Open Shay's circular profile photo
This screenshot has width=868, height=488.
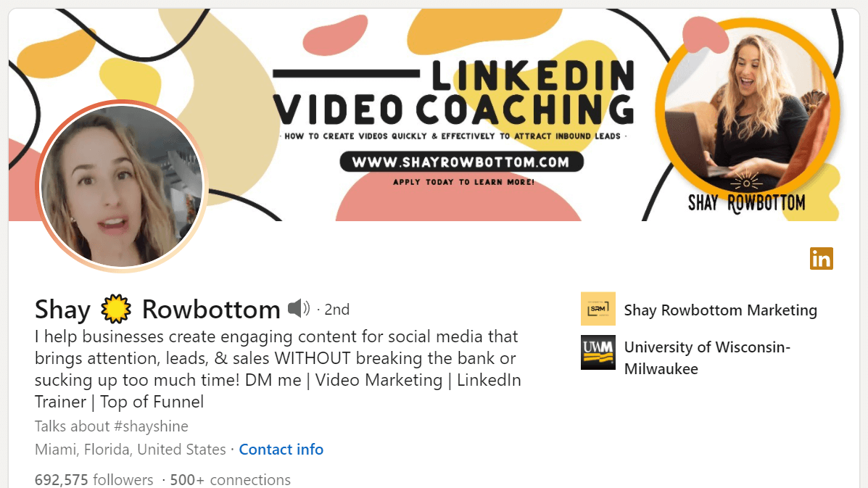[x=121, y=186]
